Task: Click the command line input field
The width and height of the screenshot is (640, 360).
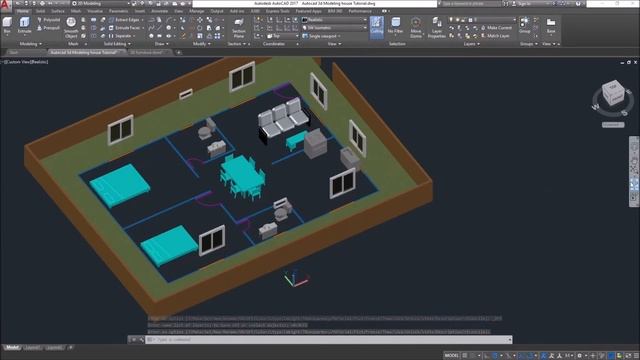Action: [x=329, y=340]
